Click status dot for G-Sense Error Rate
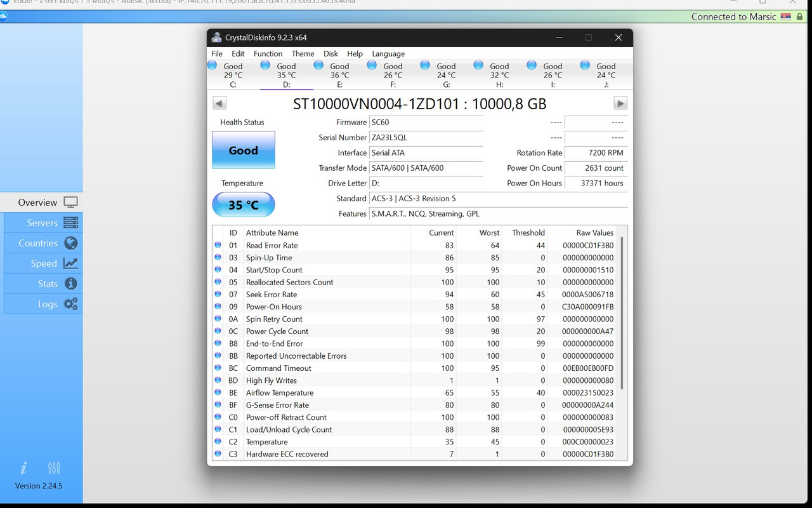 [x=218, y=404]
